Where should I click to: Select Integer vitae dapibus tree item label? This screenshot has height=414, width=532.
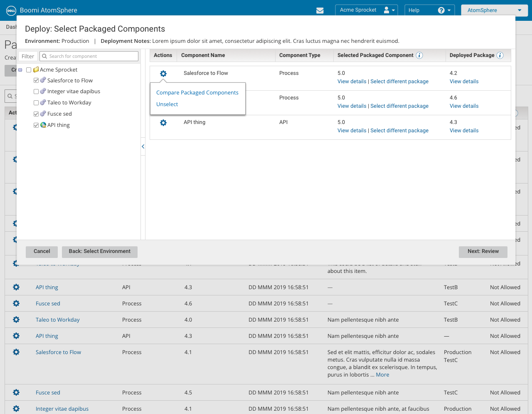74,92
